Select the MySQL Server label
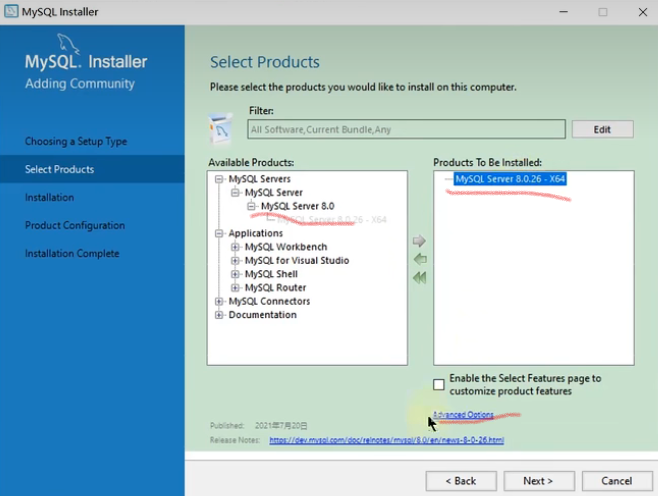The height and width of the screenshot is (496, 658). point(274,193)
